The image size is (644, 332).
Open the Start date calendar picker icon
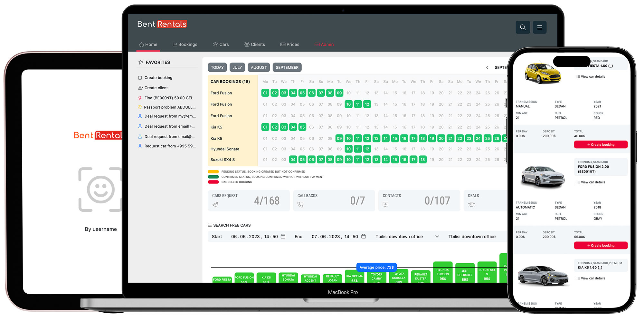tap(283, 237)
